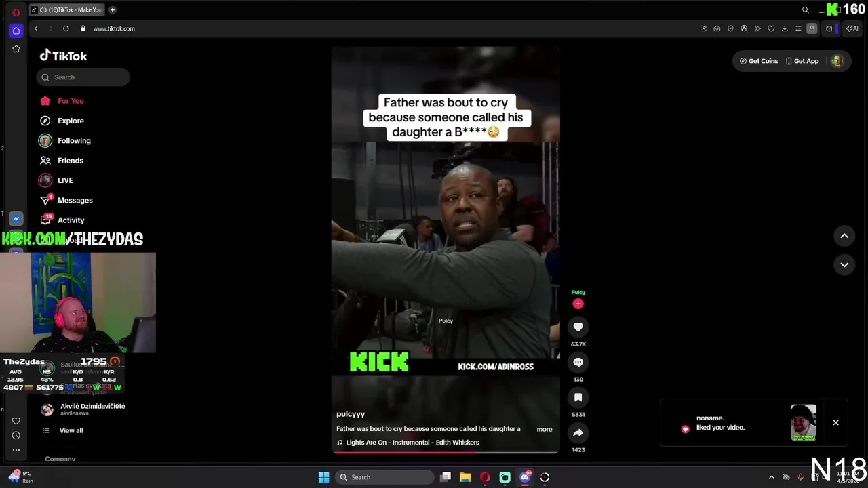Click the Opera sidebar home icon

(x=16, y=30)
